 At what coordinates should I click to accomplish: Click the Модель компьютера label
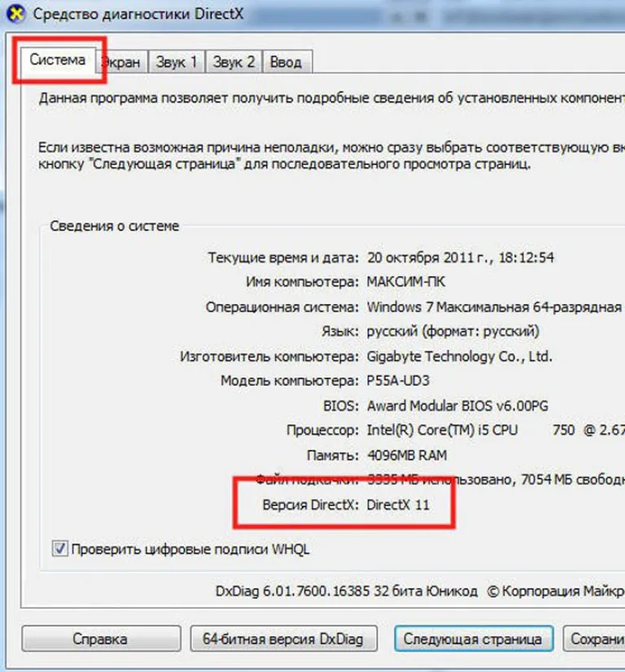290,381
